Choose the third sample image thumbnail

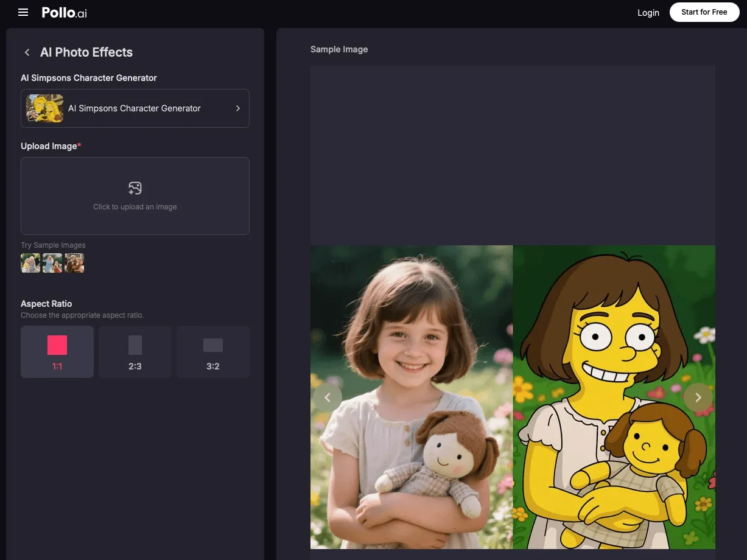[x=74, y=263]
